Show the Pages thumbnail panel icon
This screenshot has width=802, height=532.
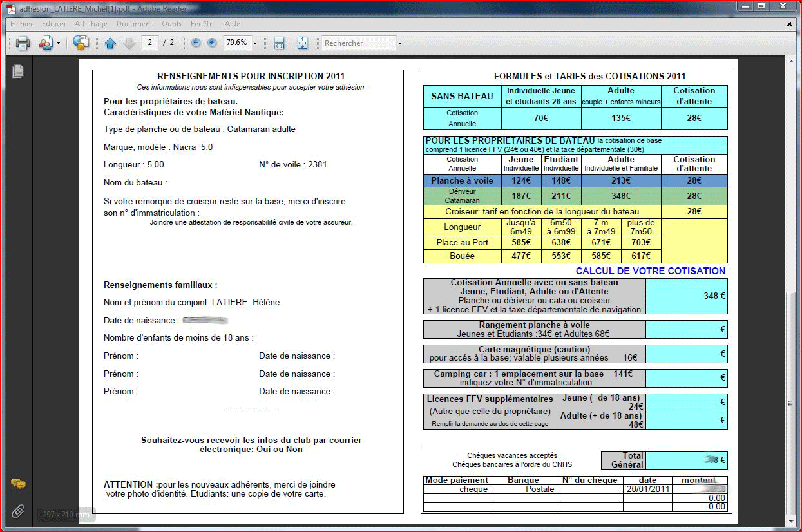point(17,71)
